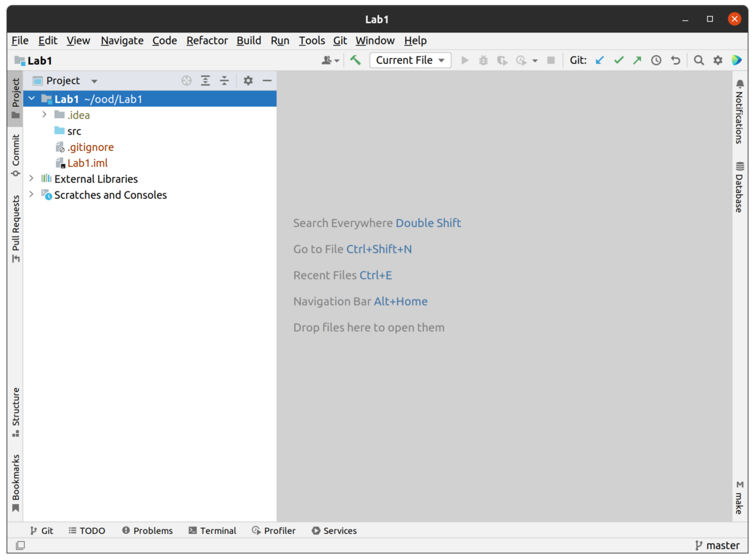Open the Problems tool window button
Viewport: 755px width, 560px height.
pyautogui.click(x=147, y=530)
